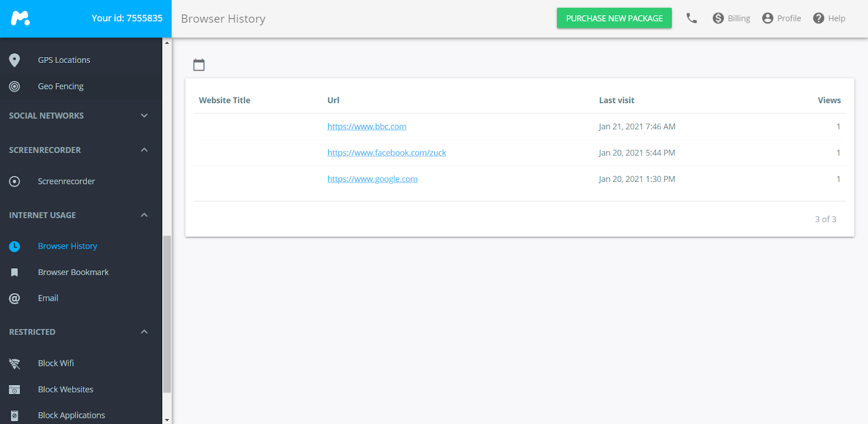
Task: Click the 'Jan 21, 2021 7:46 AM' cell
Action: pos(637,126)
